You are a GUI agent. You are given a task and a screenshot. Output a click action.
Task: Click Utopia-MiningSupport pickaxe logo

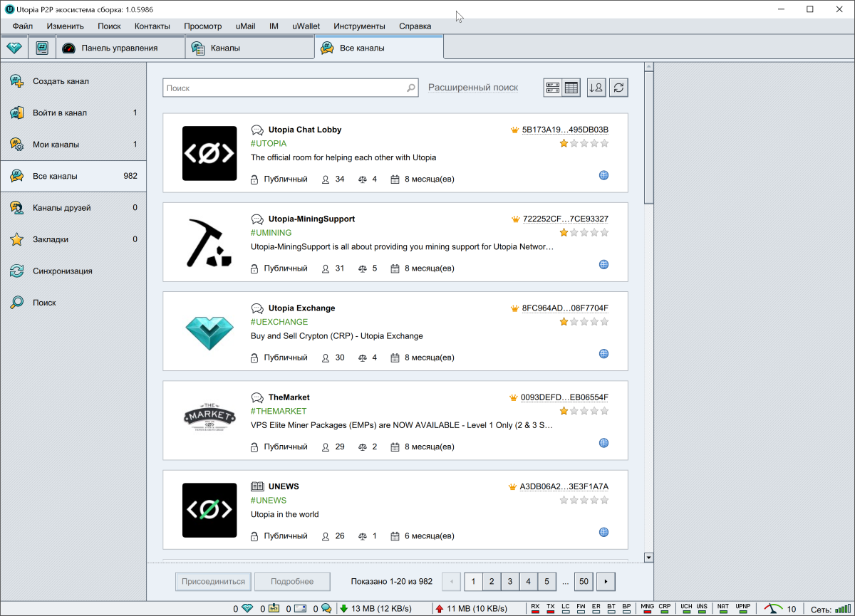pos(209,242)
